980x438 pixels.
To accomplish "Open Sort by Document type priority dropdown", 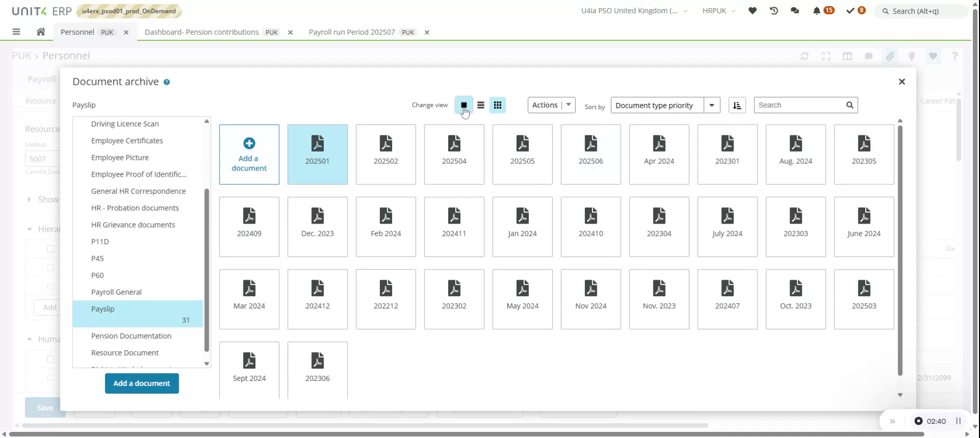I will coord(666,105).
